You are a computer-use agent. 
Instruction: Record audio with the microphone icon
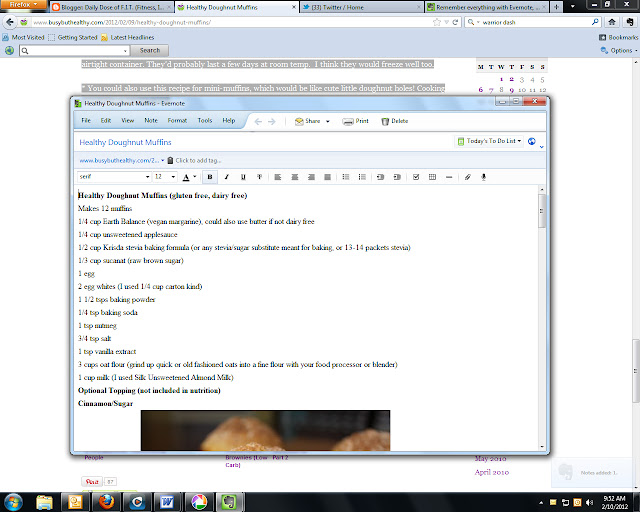[x=484, y=177]
